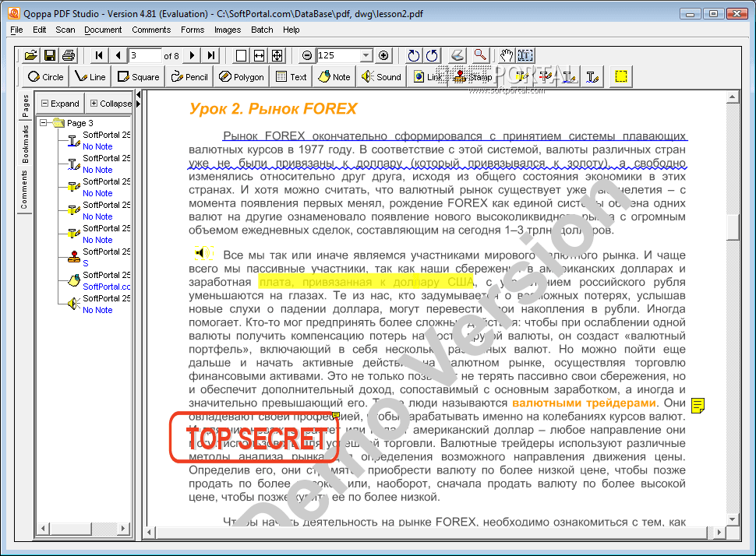Screen dimensions: 756x556
Task: Go to the next page
Action: click(192, 55)
